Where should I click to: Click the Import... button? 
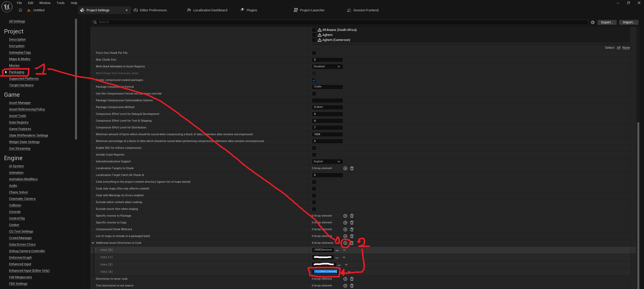[629, 22]
